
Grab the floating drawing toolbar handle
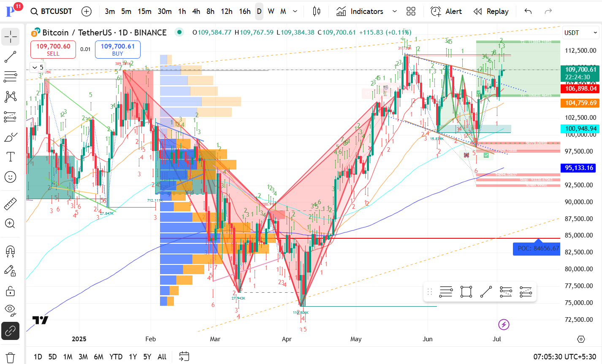(x=430, y=291)
